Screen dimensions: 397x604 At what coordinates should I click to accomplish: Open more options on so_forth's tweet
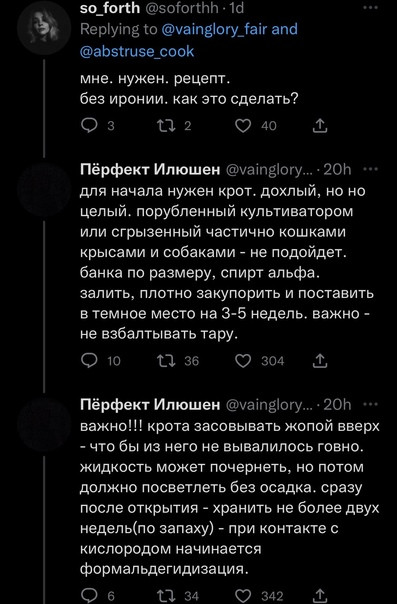coord(370,7)
